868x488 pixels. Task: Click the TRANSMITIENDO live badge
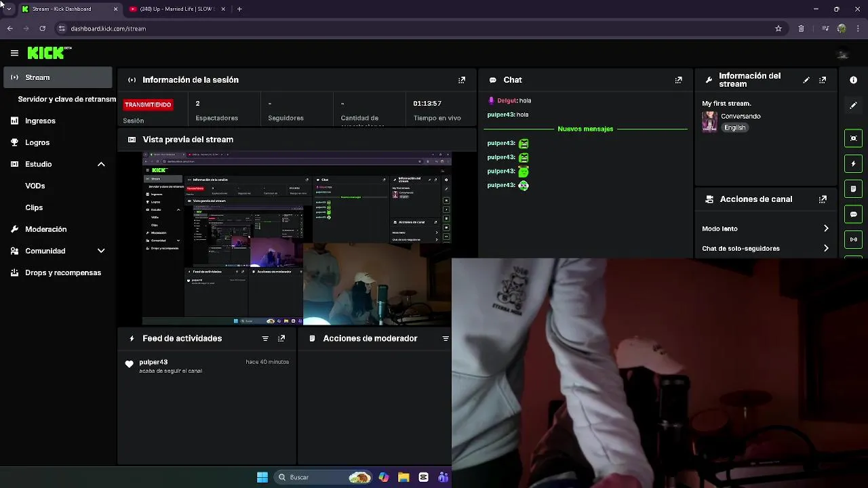click(x=148, y=104)
